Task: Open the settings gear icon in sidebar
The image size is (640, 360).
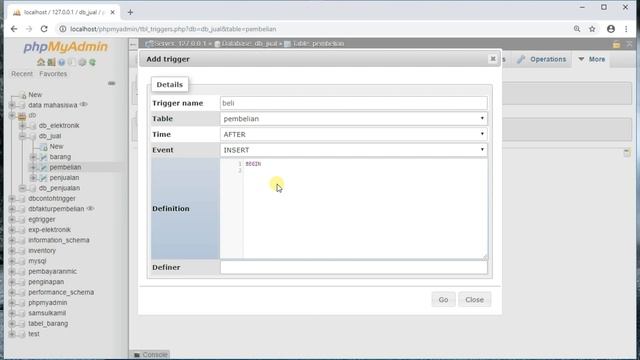Action: click(x=82, y=62)
